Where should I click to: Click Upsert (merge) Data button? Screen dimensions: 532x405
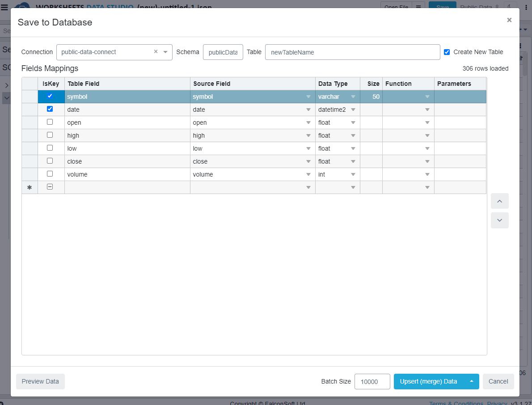coord(429,381)
